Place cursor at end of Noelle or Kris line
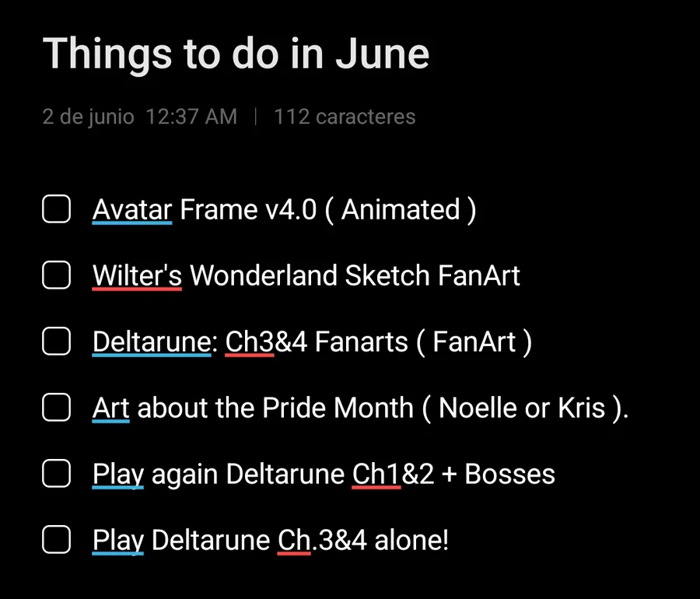Viewport: 700px width, 599px height. [x=630, y=408]
